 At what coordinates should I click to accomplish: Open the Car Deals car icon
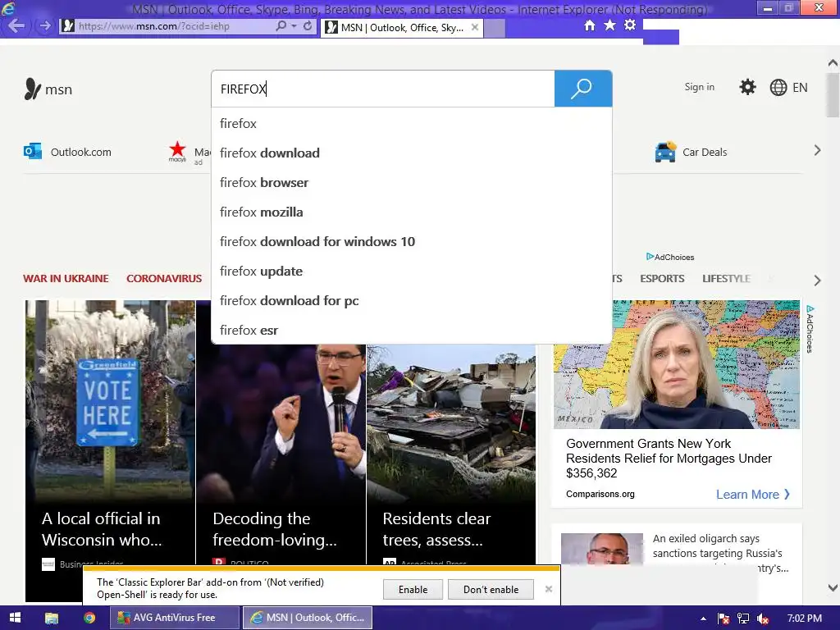665,152
